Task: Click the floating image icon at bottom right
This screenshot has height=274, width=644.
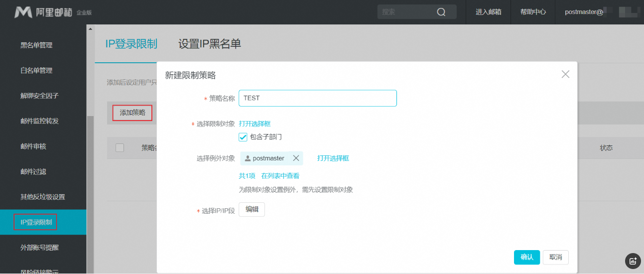Action: coord(633,261)
